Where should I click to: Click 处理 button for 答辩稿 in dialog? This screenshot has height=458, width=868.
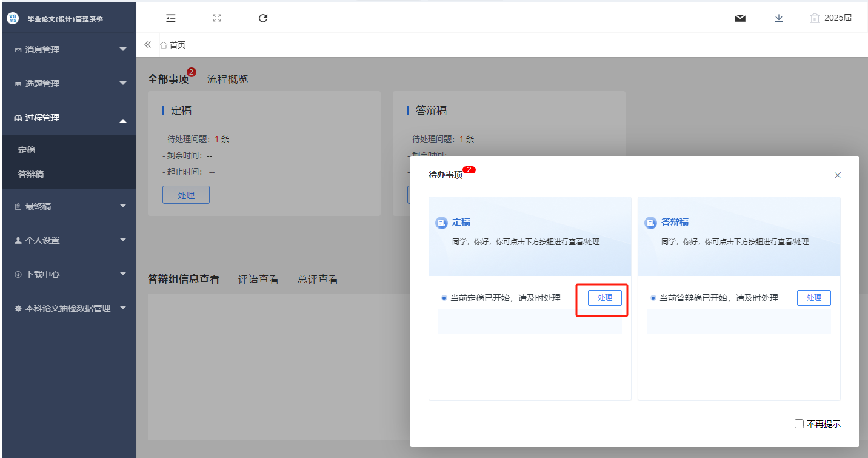coord(813,298)
